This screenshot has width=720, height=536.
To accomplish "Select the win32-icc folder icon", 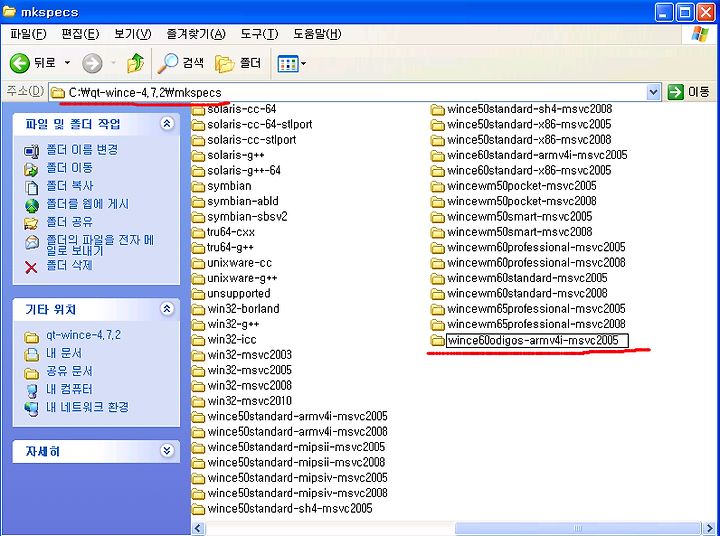I will point(198,340).
